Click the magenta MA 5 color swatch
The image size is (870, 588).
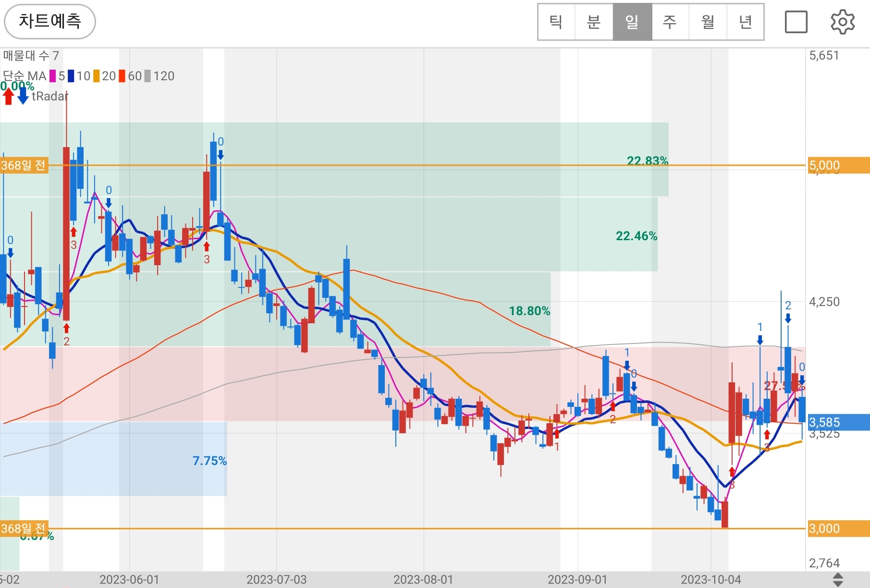pos(52,76)
